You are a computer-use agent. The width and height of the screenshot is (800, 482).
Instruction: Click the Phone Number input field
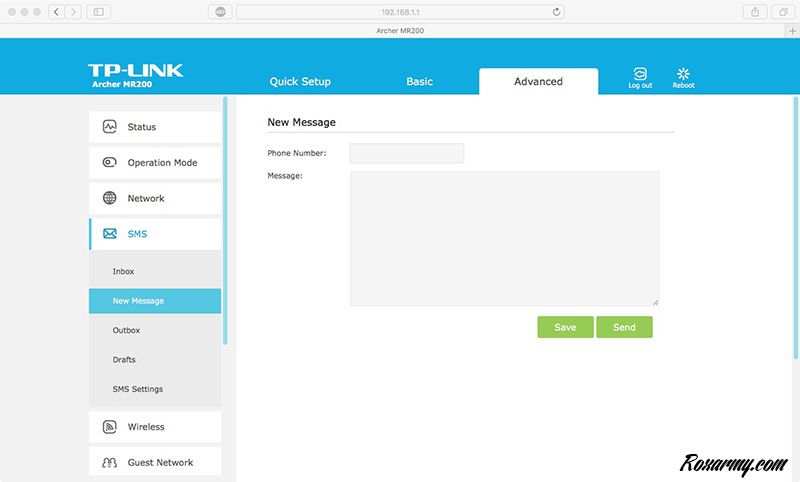406,153
